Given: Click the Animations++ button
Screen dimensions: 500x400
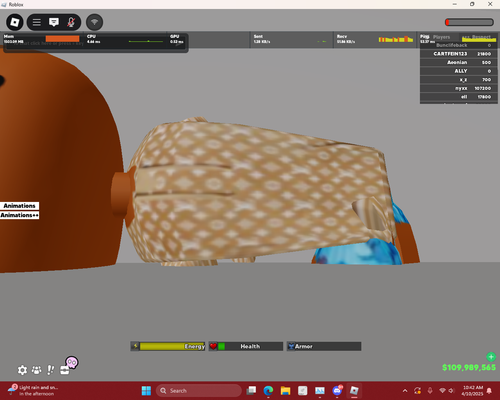Looking at the screenshot, I should [x=20, y=215].
